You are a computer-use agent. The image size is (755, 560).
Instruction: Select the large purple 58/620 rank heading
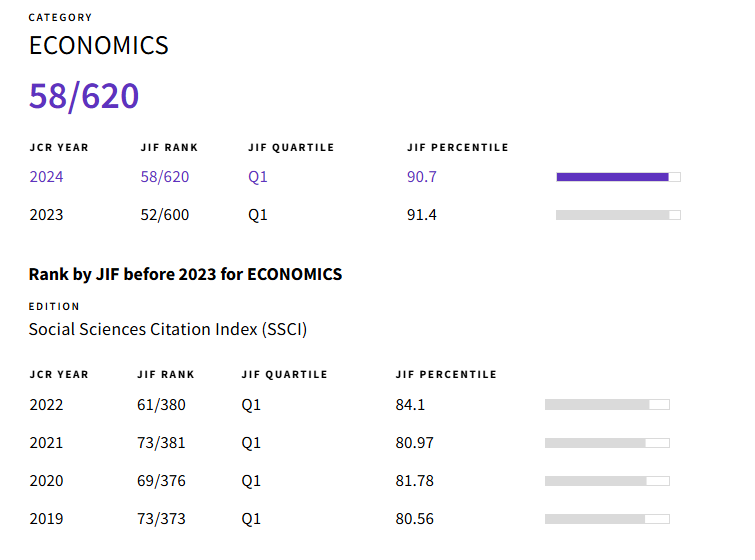pyautogui.click(x=84, y=96)
